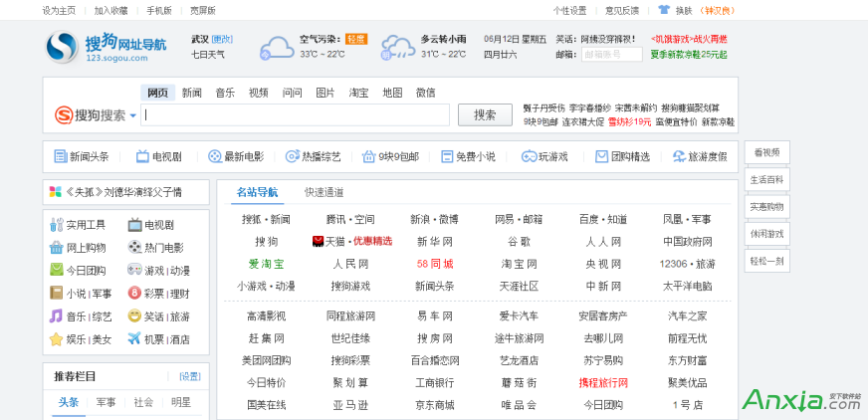Open the 快速通道 tab
This screenshot has width=868, height=420.
click(x=324, y=192)
